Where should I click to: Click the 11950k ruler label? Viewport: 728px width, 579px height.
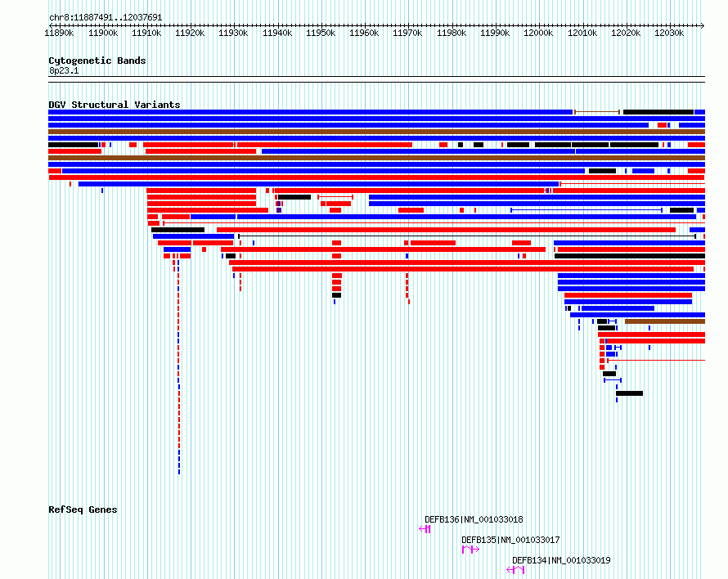coord(321,33)
